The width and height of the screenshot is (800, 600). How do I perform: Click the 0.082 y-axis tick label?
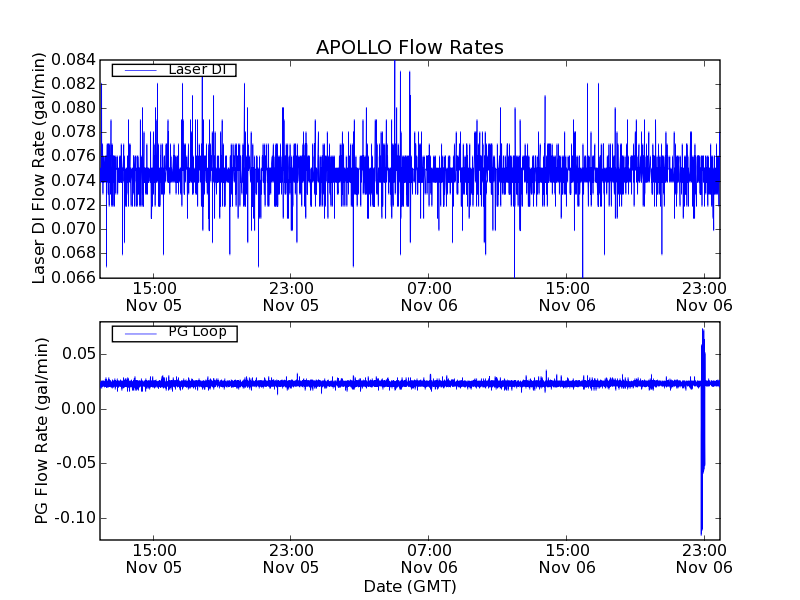[x=73, y=84]
